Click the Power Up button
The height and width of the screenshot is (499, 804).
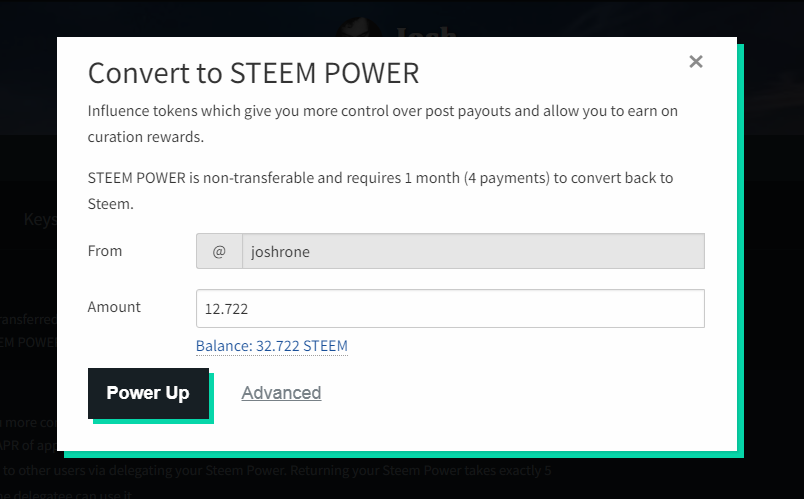coord(148,393)
